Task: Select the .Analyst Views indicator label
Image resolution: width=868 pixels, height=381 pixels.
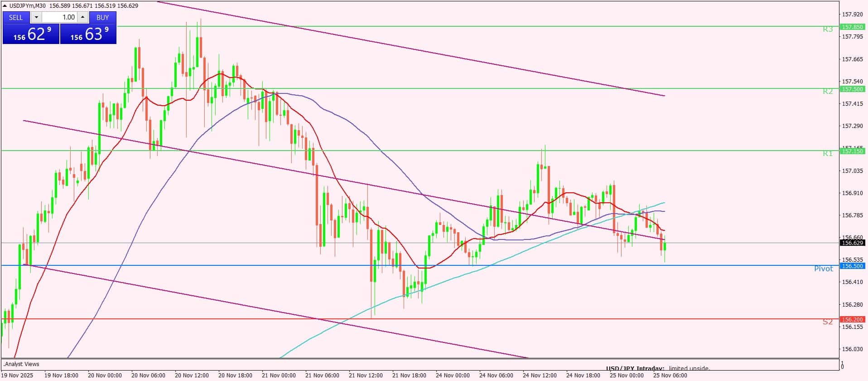Action: click(21, 364)
